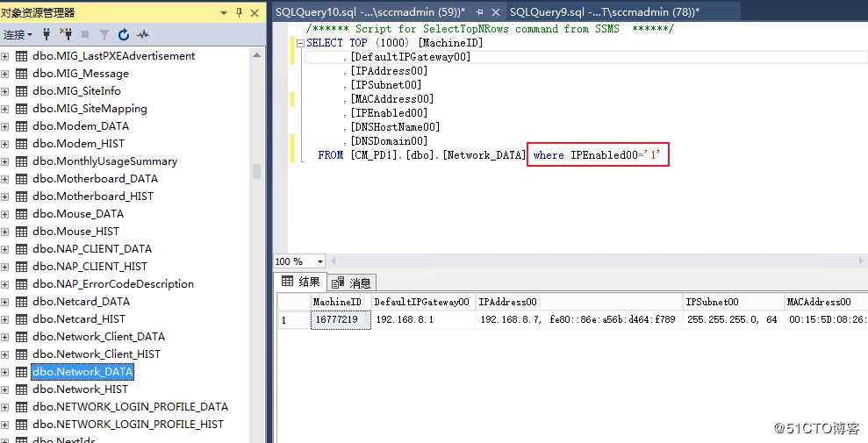Click the disconnect plug icon

point(66,35)
